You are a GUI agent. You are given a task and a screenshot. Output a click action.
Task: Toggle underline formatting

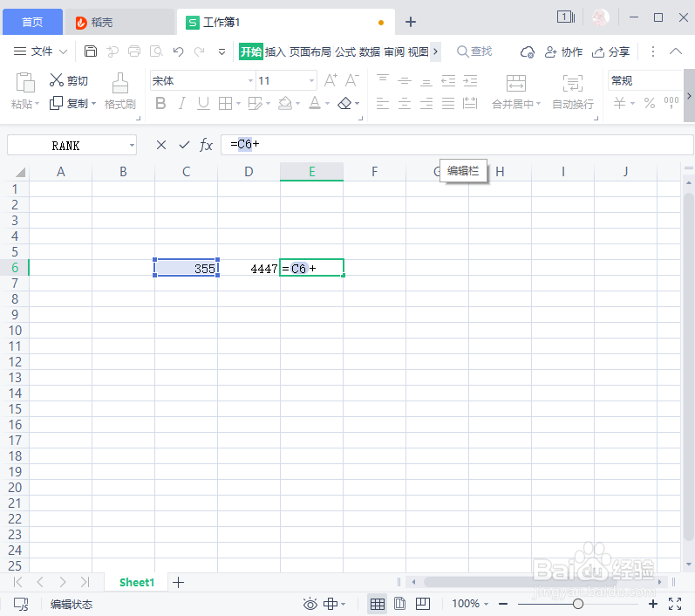tap(203, 104)
